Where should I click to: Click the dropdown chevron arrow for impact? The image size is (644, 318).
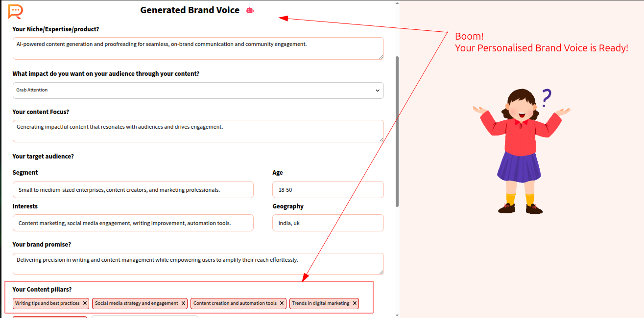pyautogui.click(x=378, y=91)
